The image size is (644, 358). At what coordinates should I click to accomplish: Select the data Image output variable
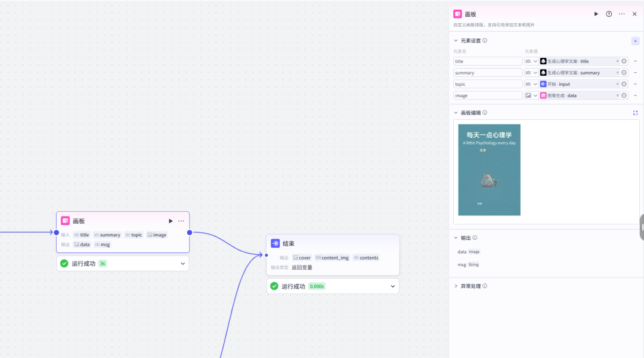(469, 252)
